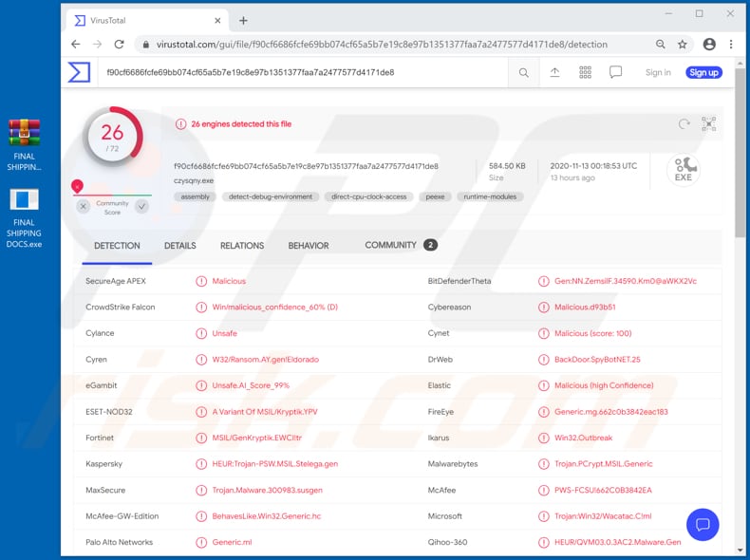Vote positive with the community check icon
Viewport: 750px width, 560px height.
click(141, 207)
